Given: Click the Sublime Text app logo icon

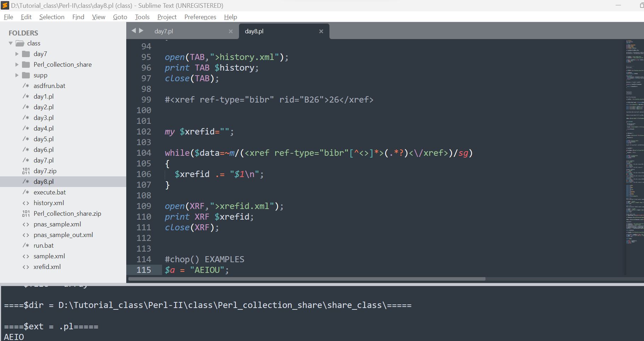Looking at the screenshot, I should [5, 5].
